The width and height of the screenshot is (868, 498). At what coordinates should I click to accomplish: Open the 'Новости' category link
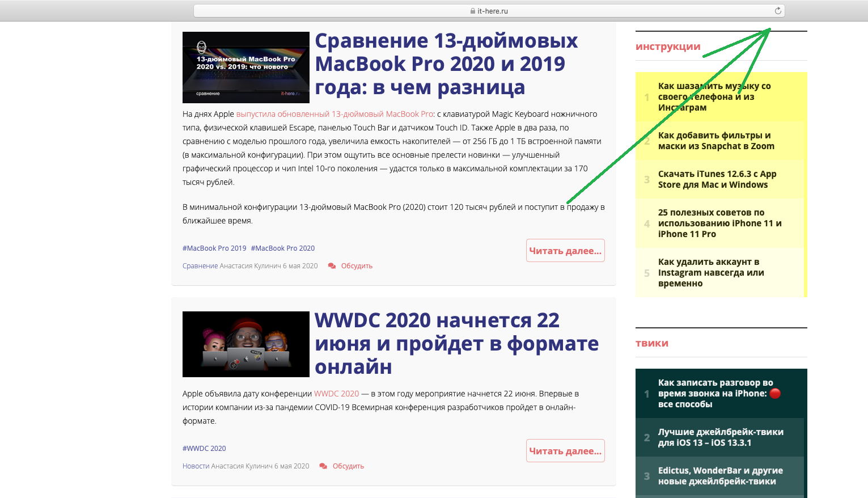pos(196,466)
